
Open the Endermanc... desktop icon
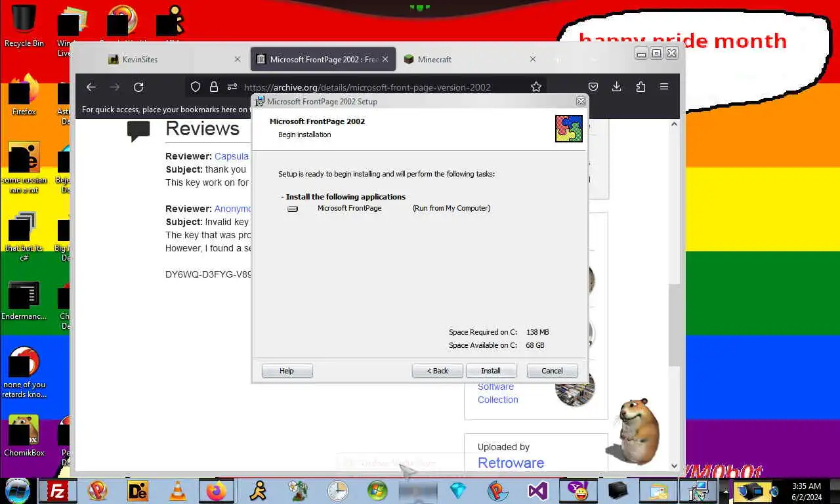[24, 301]
